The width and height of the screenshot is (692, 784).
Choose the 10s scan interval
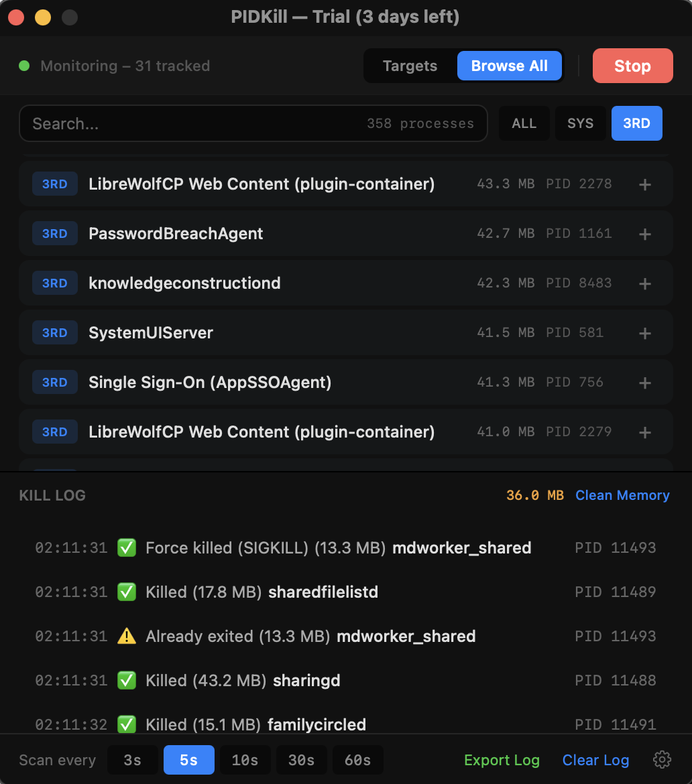(245, 760)
